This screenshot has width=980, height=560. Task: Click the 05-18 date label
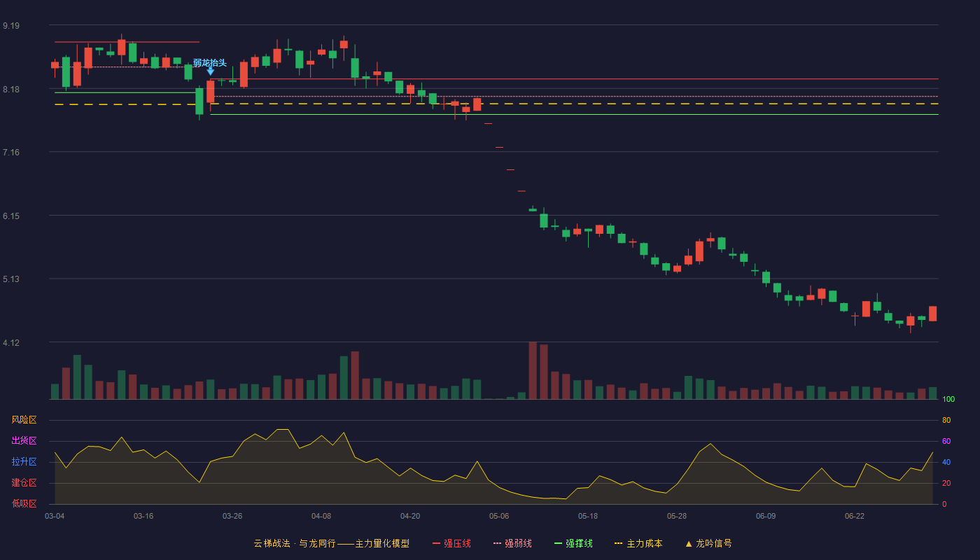[x=588, y=516]
